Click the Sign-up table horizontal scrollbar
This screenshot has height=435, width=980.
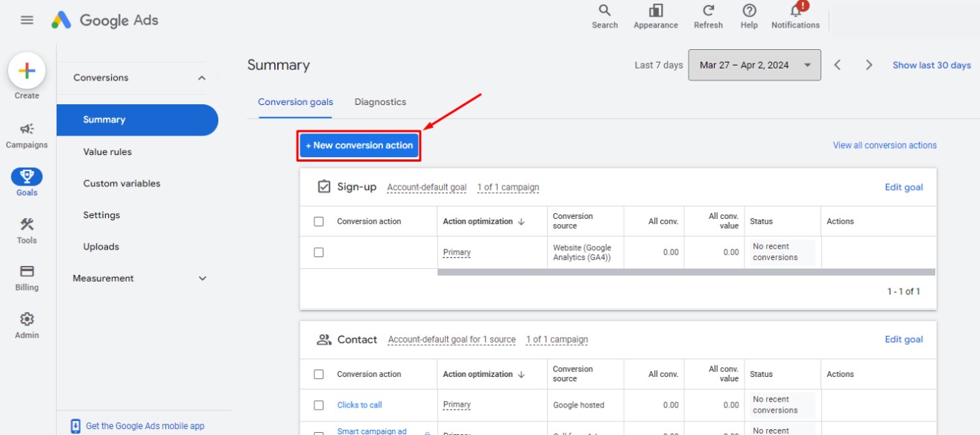pyautogui.click(x=686, y=273)
